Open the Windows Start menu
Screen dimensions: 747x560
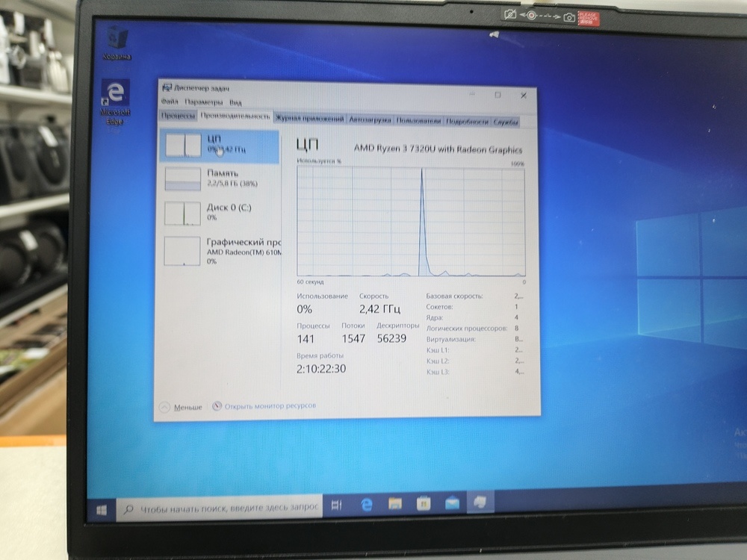102,511
